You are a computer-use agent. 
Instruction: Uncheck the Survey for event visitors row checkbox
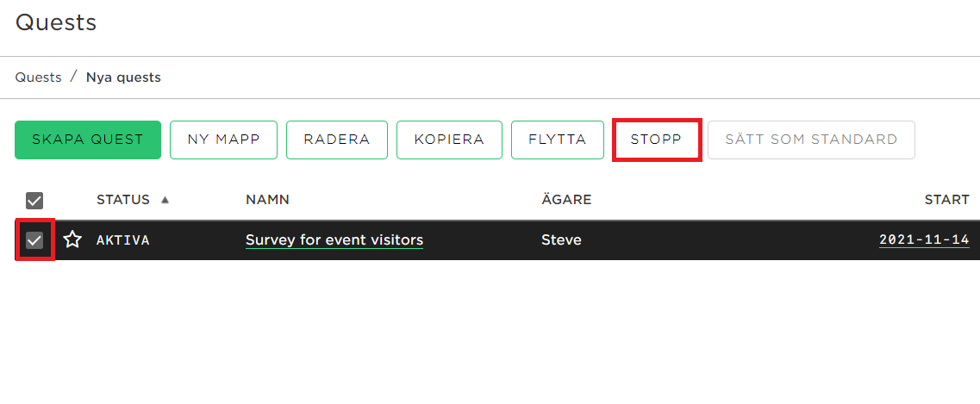point(34,239)
